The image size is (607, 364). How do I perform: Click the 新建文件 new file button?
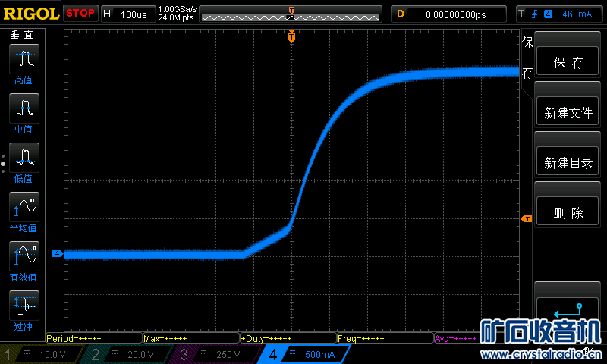point(568,112)
